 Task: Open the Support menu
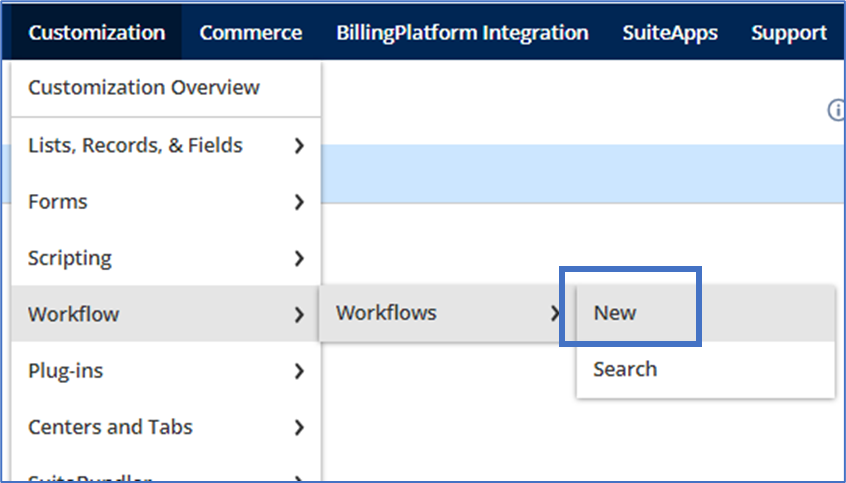(789, 32)
